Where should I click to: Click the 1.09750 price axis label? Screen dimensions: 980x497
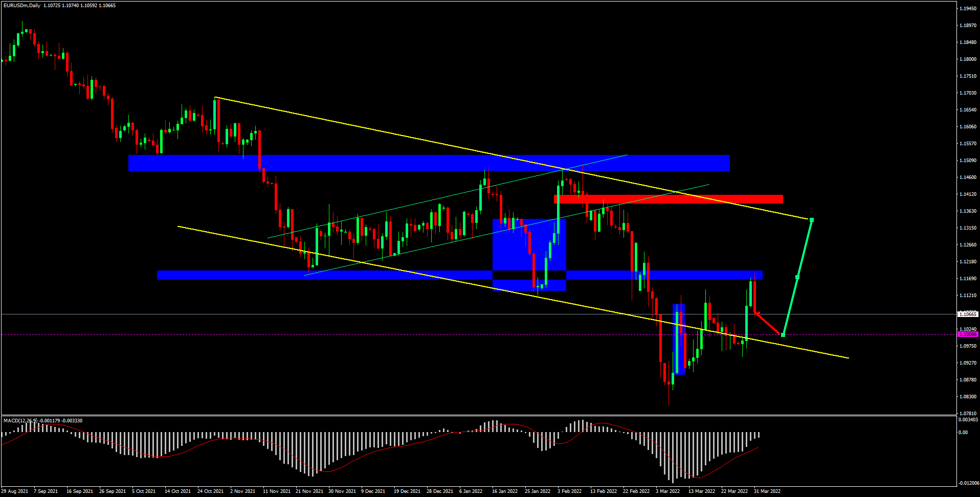point(968,346)
